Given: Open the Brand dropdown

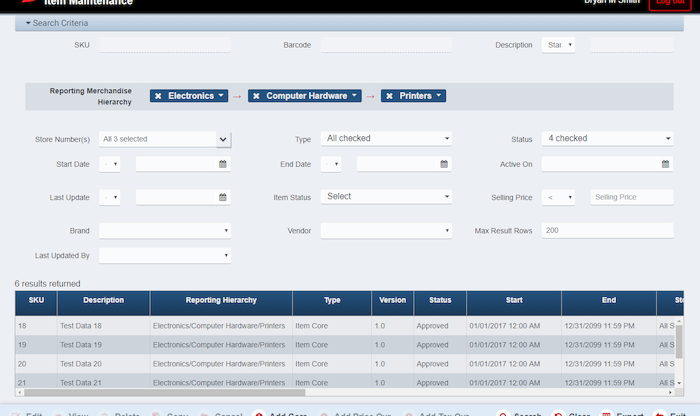Looking at the screenshot, I should point(165,230).
